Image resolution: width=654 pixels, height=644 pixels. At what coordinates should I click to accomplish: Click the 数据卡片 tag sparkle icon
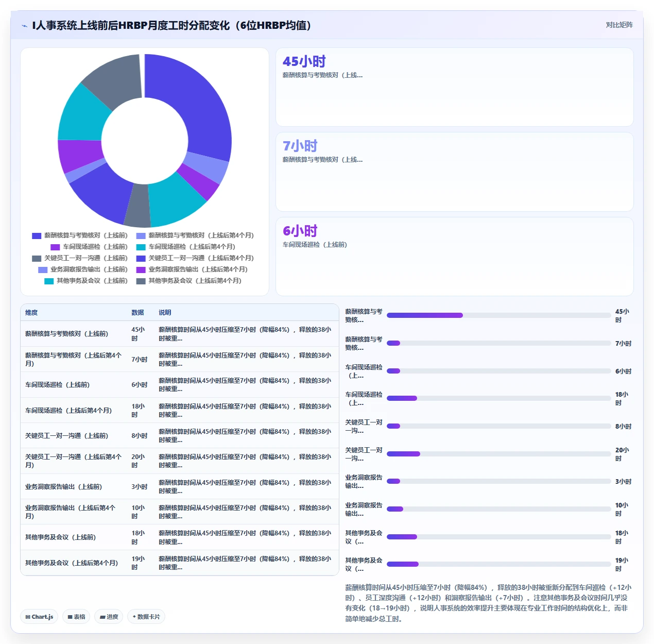pyautogui.click(x=134, y=617)
